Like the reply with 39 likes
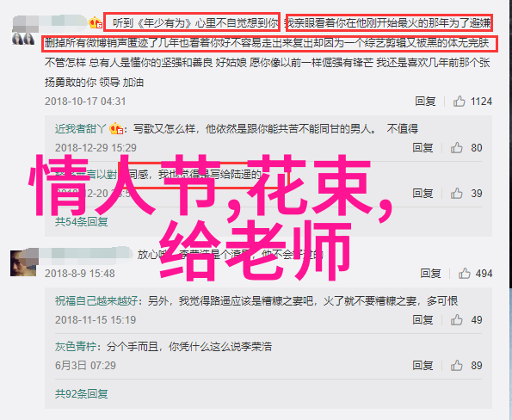This screenshot has height=420, width=512. click(x=457, y=194)
